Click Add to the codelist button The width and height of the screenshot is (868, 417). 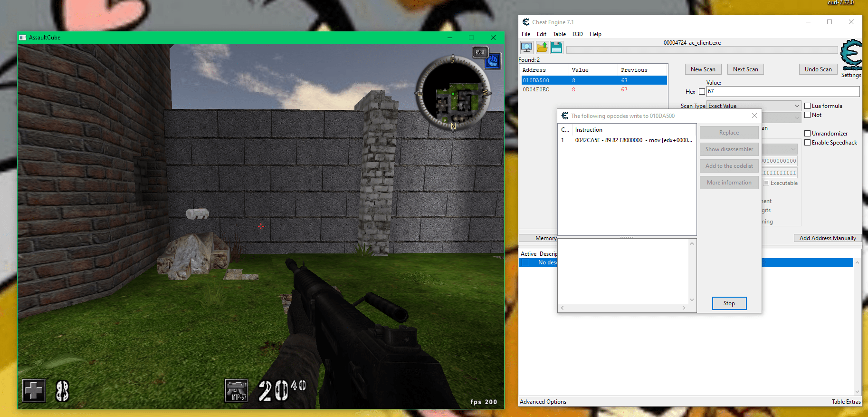729,166
